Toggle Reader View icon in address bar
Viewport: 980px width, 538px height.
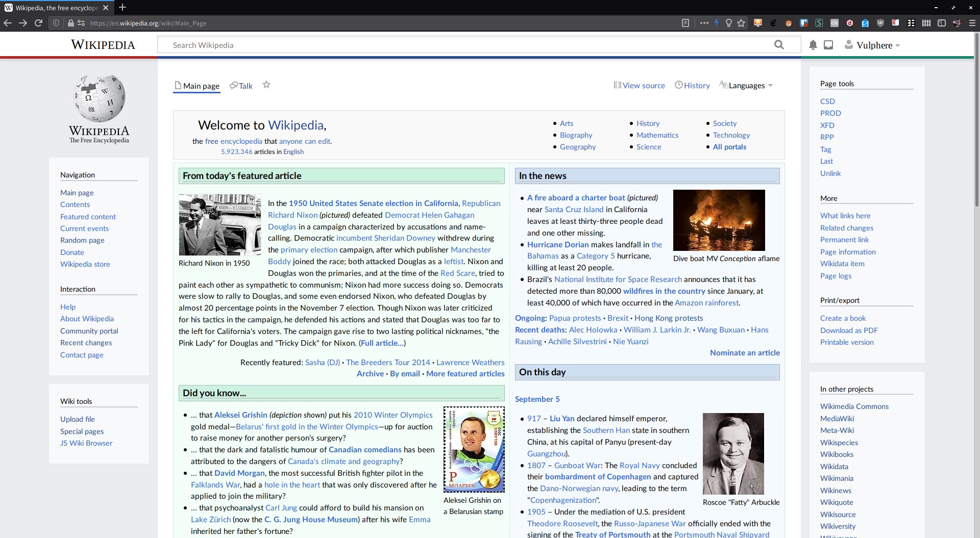click(x=685, y=23)
